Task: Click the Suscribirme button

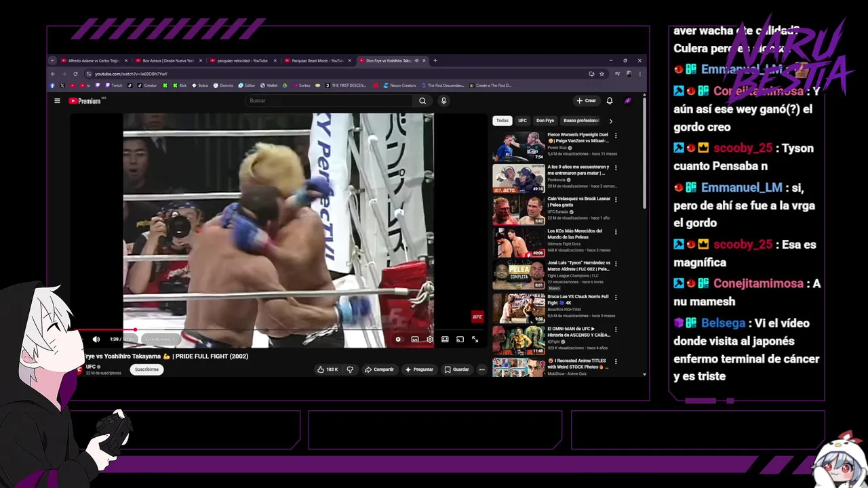Action: pos(146,369)
